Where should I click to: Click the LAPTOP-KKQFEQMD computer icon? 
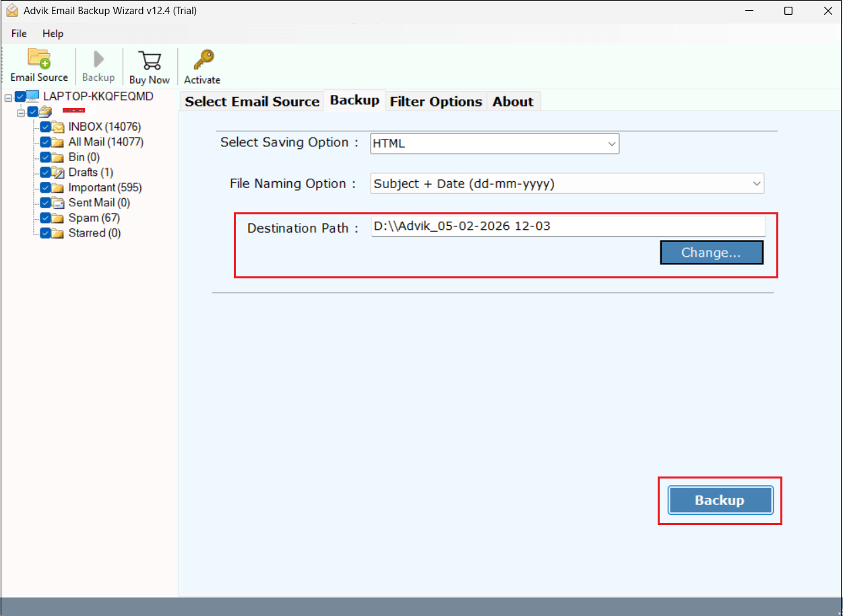[x=34, y=96]
